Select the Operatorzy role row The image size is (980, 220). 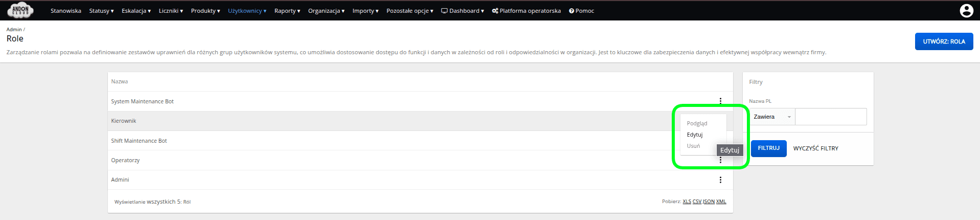tap(420, 160)
